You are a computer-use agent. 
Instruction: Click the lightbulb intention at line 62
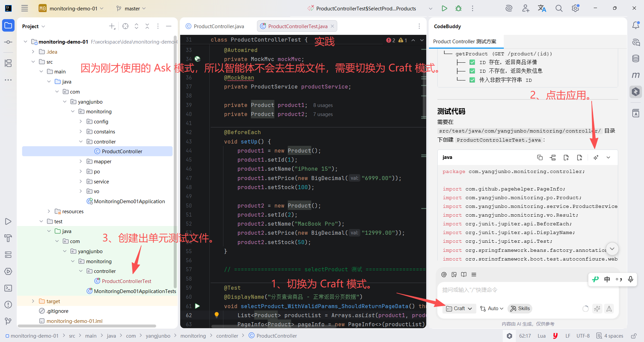pos(217,315)
